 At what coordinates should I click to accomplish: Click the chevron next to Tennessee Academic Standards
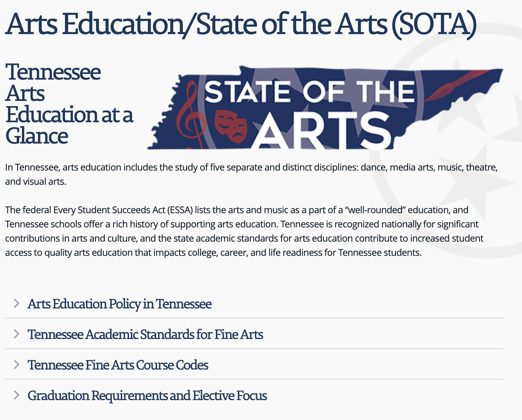point(16,334)
